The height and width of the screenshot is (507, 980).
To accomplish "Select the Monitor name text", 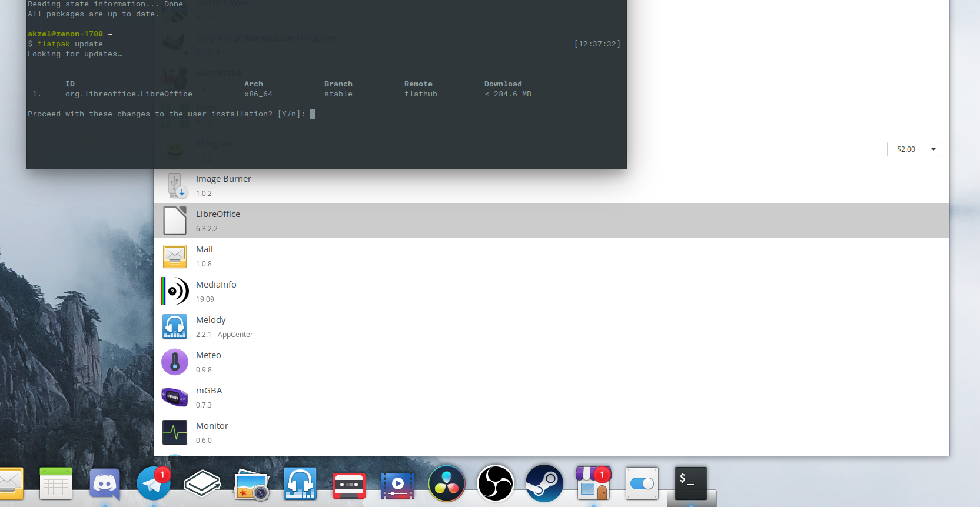I will [212, 426].
